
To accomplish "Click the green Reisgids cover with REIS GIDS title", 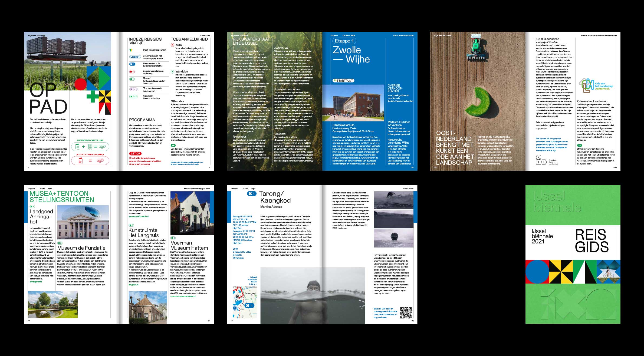I will click(x=573, y=254).
